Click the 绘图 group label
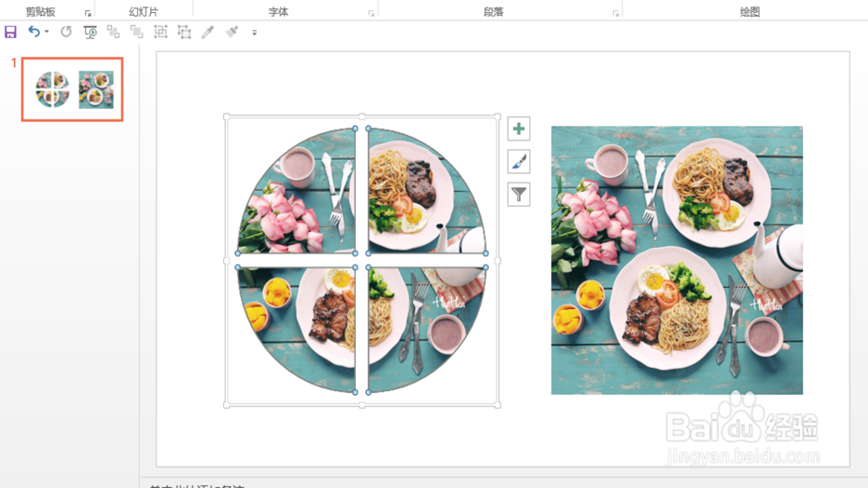Image resolution: width=868 pixels, height=488 pixels. tap(750, 12)
